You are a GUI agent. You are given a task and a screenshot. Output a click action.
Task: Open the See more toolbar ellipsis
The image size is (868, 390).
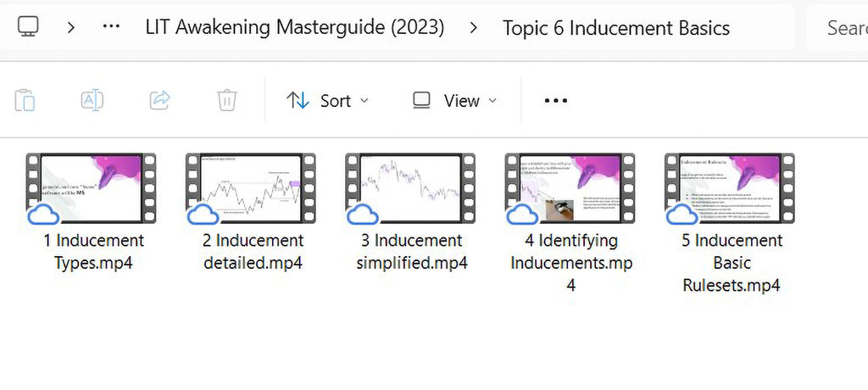[x=556, y=101]
